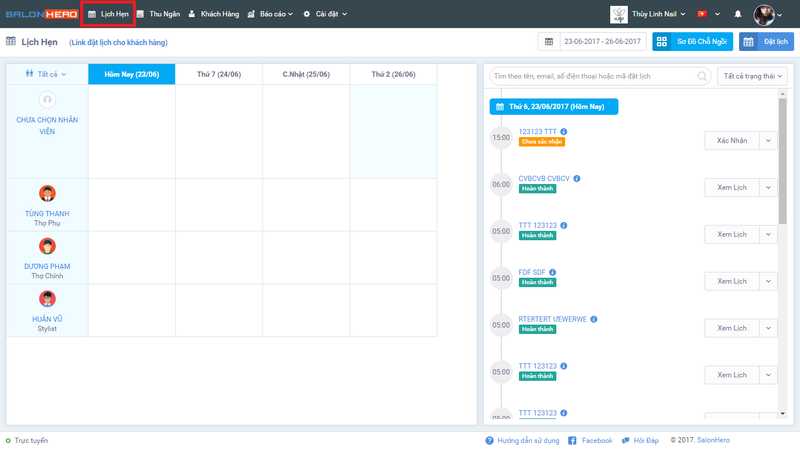Click the info icon beside CVBCVB CVBCV
The image size is (800, 450).
click(577, 179)
